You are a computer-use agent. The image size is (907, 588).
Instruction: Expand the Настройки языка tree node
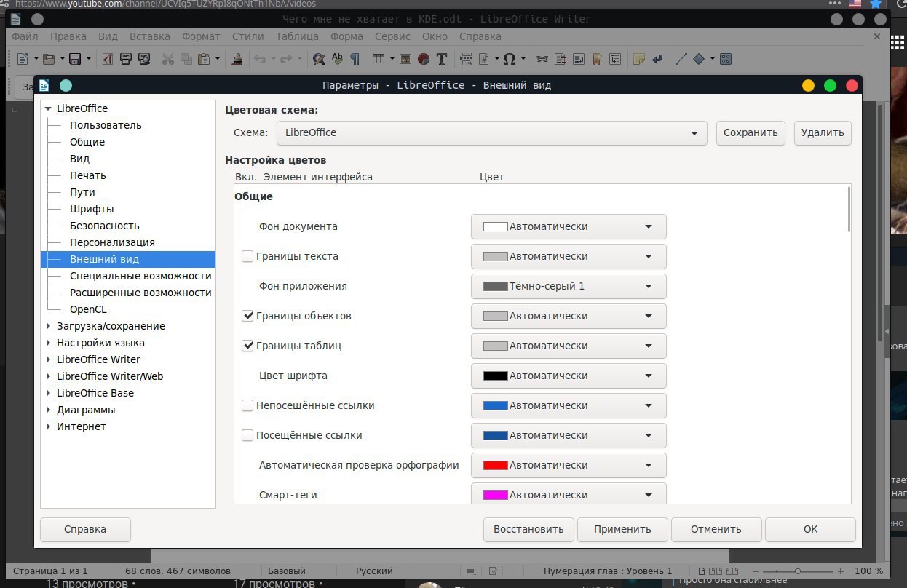point(48,343)
